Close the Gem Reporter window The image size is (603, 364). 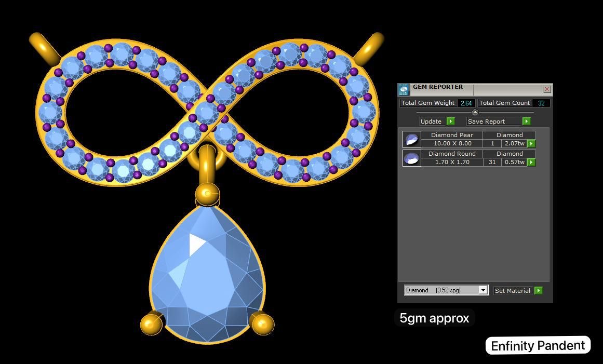point(546,89)
